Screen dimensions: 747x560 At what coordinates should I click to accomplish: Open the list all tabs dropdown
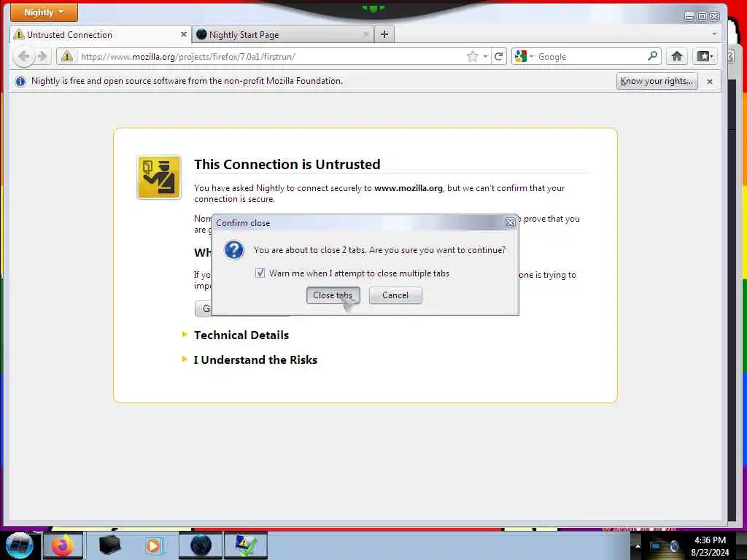pyautogui.click(x=714, y=34)
